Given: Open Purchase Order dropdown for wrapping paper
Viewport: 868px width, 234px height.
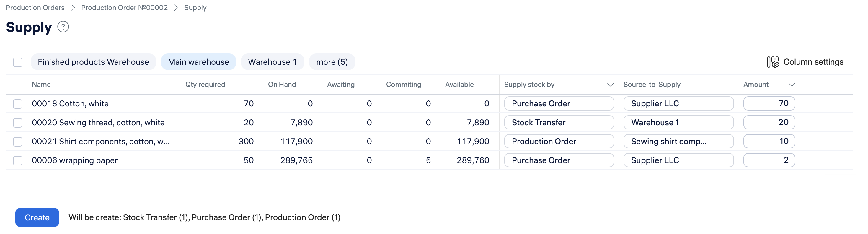Looking at the screenshot, I should click(559, 160).
